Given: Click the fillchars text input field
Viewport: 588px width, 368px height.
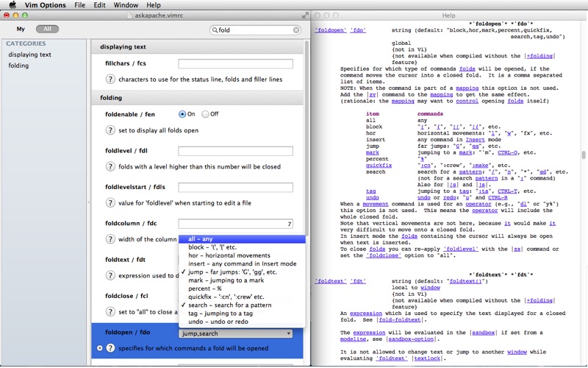Looking at the screenshot, I should click(x=235, y=64).
